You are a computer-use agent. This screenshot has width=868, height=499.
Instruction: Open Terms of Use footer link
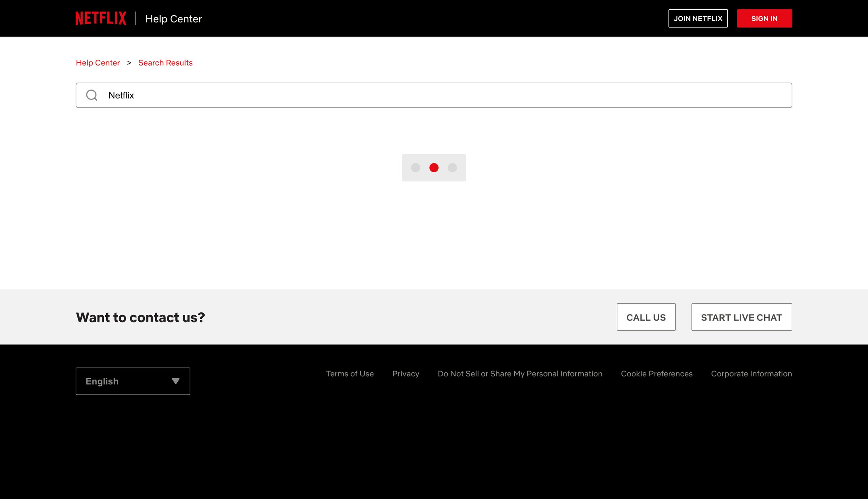350,374
